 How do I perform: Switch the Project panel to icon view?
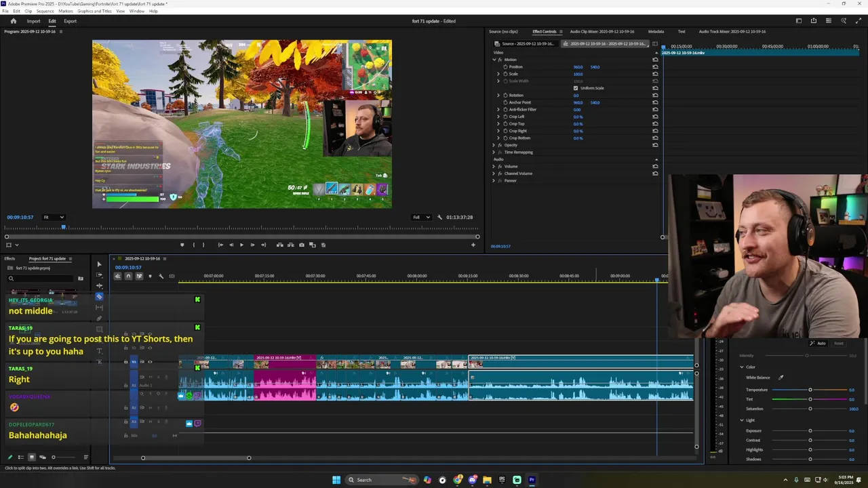pyautogui.click(x=31, y=457)
